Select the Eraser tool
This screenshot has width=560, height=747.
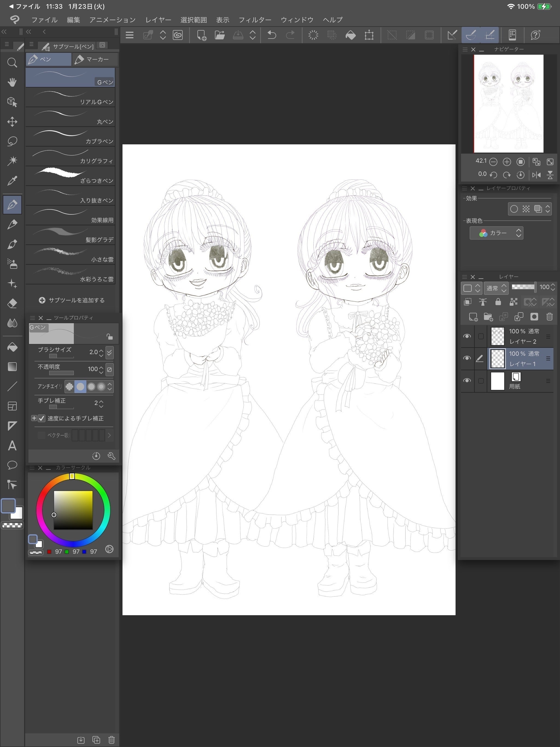click(12, 303)
